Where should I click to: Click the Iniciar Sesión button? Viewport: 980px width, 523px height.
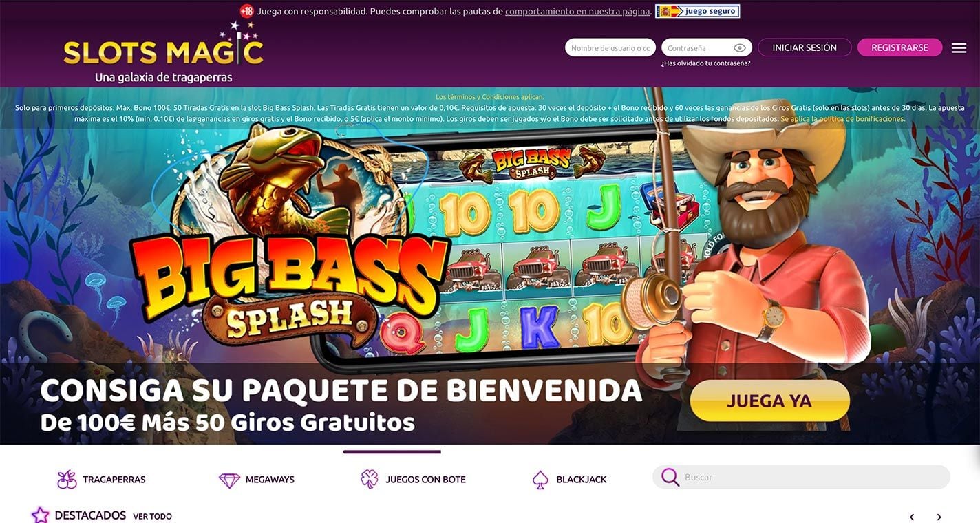(x=805, y=47)
